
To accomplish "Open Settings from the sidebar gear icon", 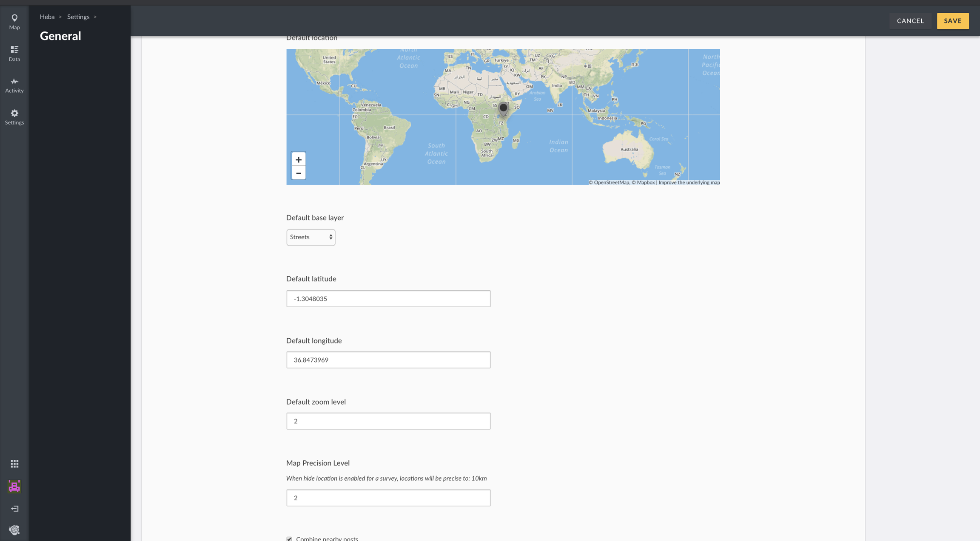I will (x=14, y=117).
